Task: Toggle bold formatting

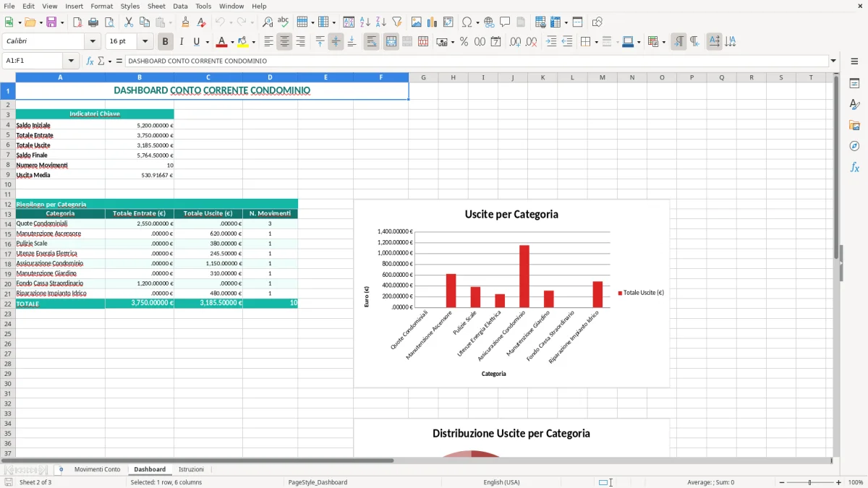Action: click(165, 42)
